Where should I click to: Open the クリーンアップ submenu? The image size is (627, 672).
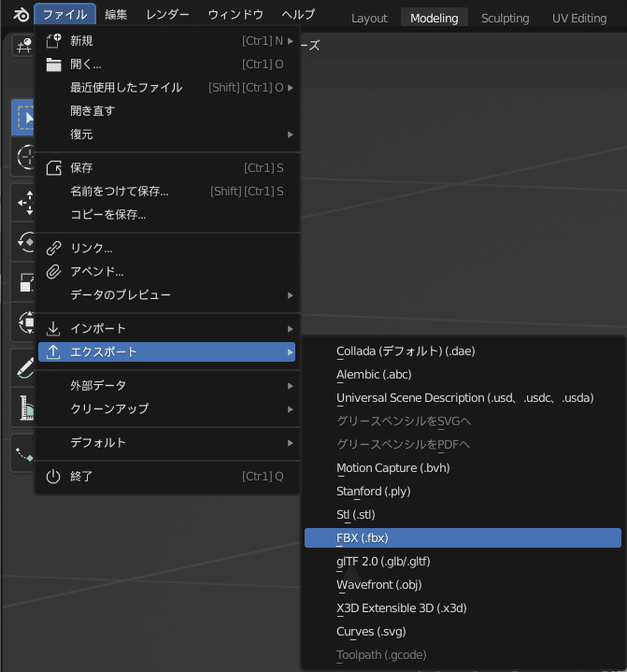click(167, 408)
